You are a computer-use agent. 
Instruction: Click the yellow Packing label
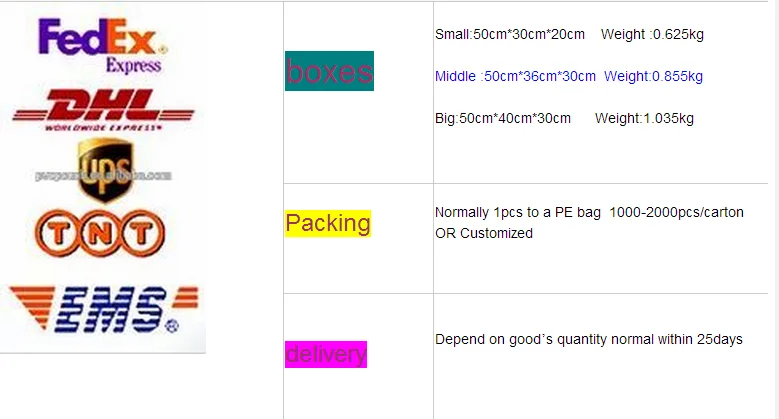[x=327, y=223]
